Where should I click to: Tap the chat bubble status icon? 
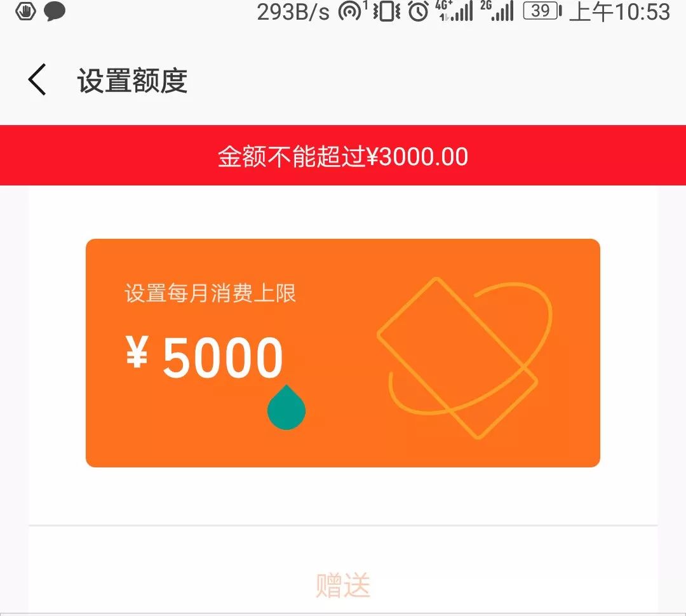pos(55,12)
